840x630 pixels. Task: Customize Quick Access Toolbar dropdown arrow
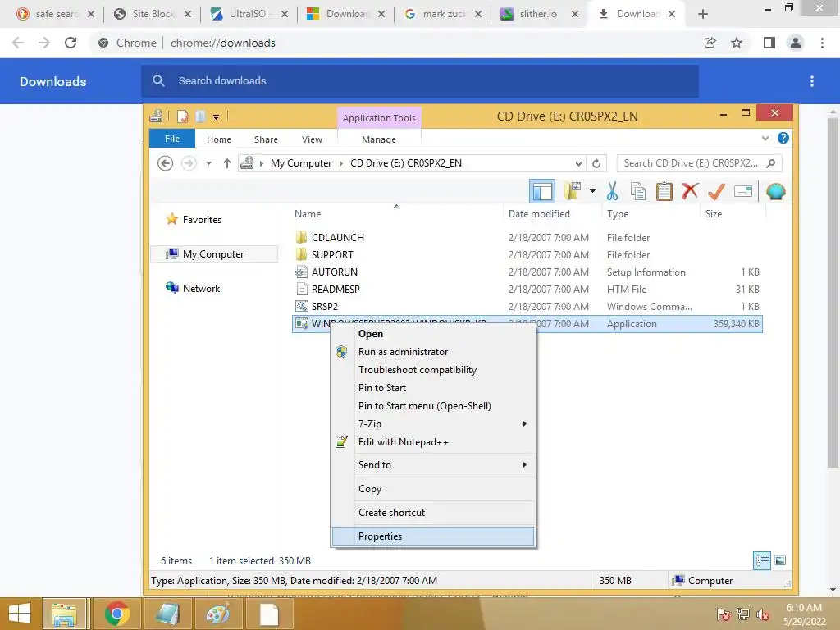tap(216, 116)
